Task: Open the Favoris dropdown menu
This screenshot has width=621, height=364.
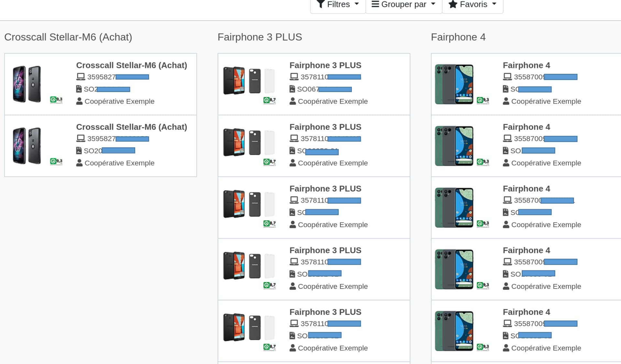Action: tap(473, 5)
